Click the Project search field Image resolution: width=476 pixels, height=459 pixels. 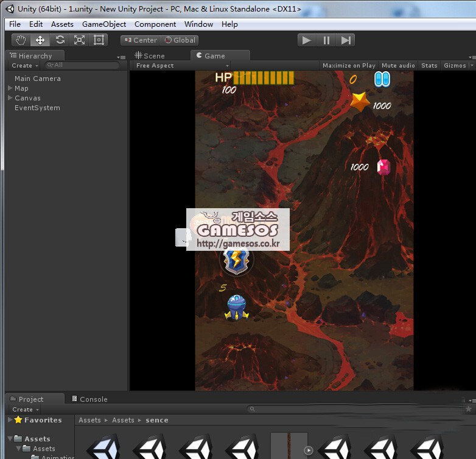tap(355, 409)
